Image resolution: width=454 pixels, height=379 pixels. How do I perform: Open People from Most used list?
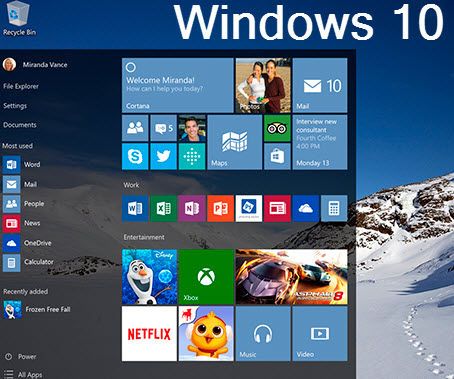click(x=23, y=203)
